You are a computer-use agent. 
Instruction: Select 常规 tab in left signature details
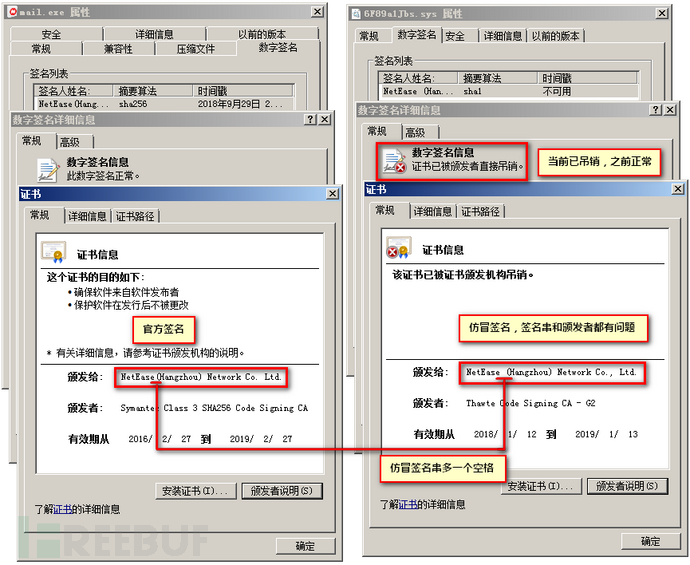pyautogui.click(x=36, y=141)
